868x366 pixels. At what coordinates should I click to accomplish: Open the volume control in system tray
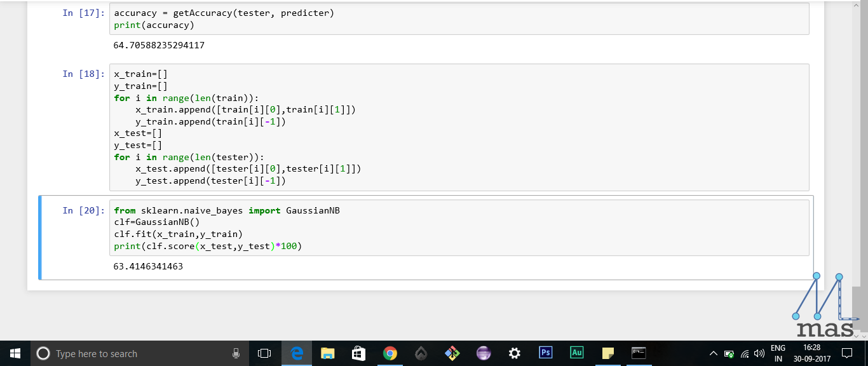point(759,353)
